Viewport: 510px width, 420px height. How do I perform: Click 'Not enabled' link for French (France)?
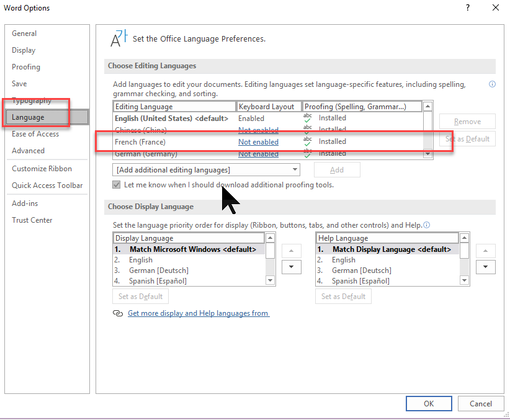pos(258,142)
